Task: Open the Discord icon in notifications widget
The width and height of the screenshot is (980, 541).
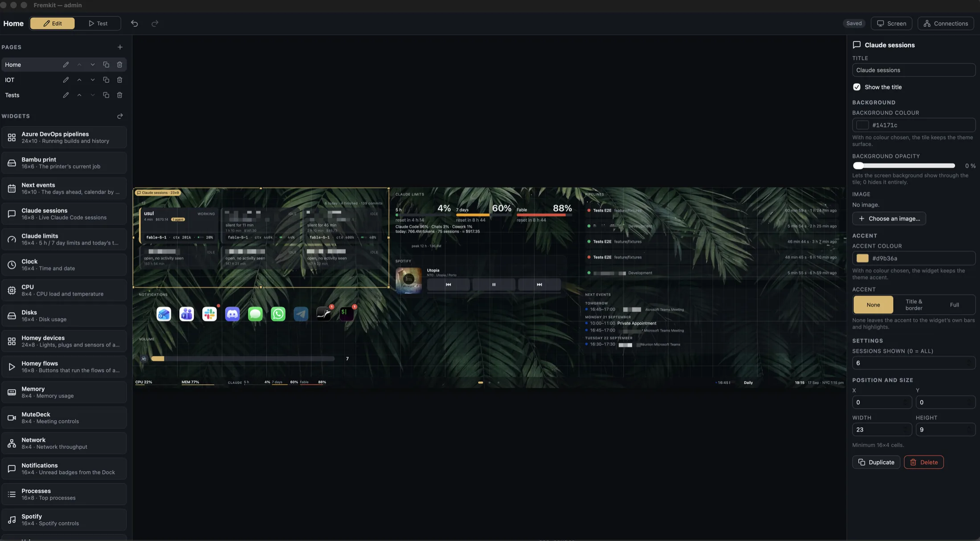Action: coord(232,314)
